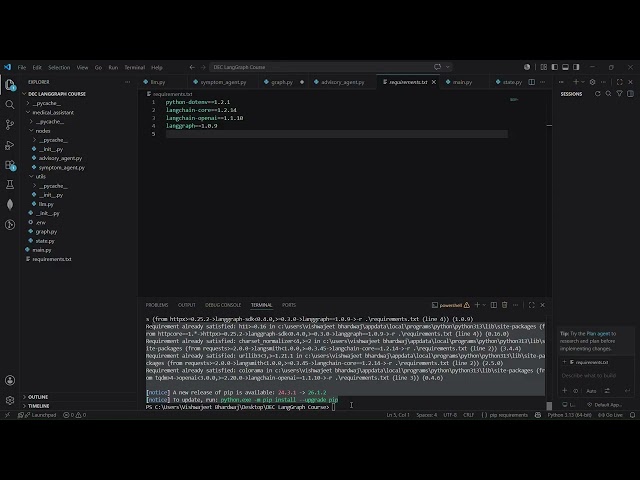Toggle primary side bar layout button
640x480 pixels.
[x=554, y=67]
